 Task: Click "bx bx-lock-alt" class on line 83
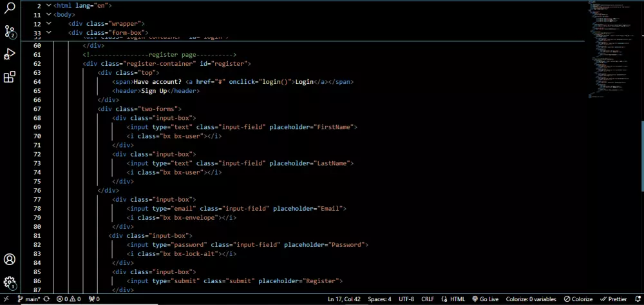coord(189,253)
